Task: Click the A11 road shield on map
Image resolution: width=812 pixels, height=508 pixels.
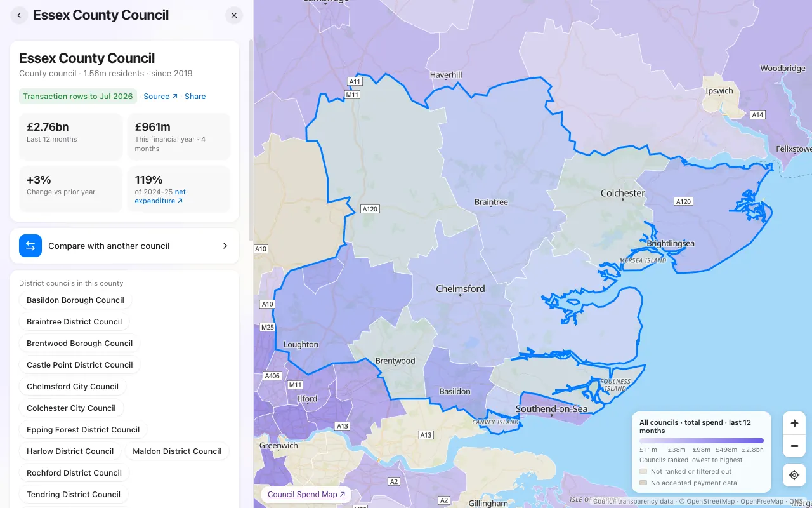Action: point(355,82)
